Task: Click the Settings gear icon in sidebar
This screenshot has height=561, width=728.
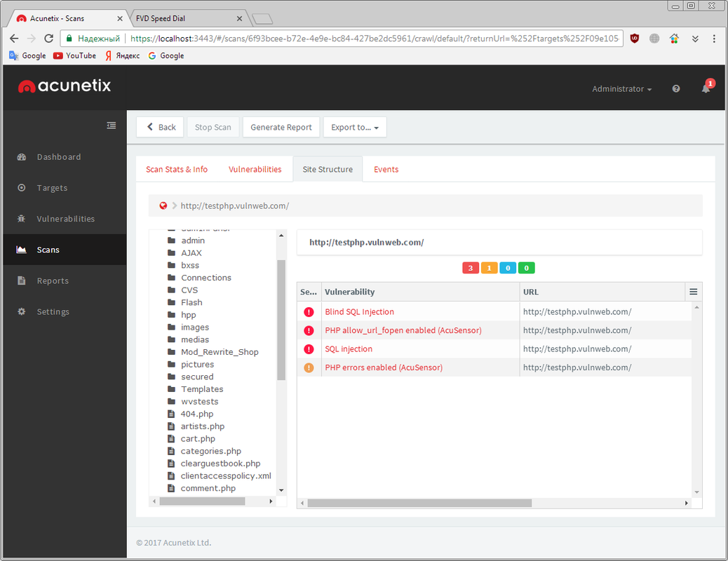Action: point(21,311)
